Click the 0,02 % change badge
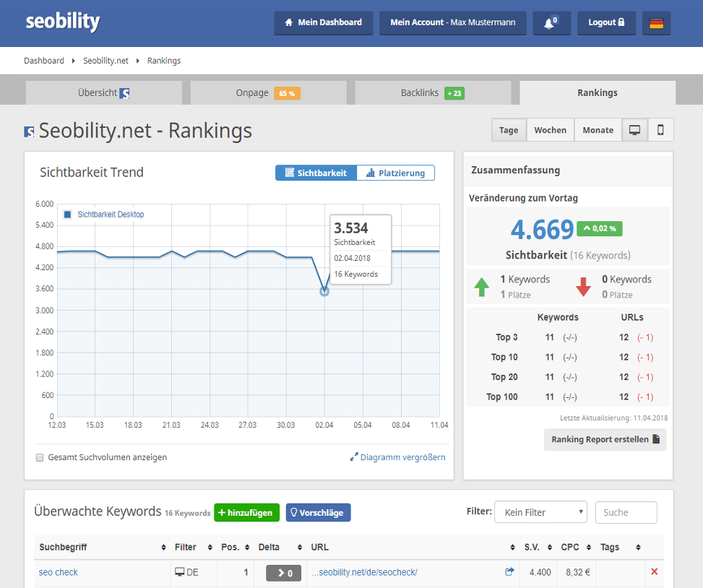 (x=599, y=228)
